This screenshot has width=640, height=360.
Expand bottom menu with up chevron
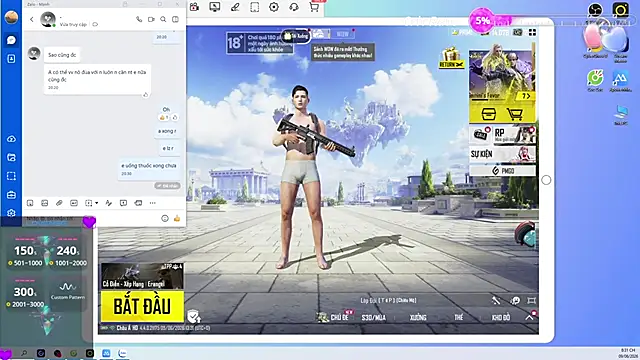tap(529, 317)
